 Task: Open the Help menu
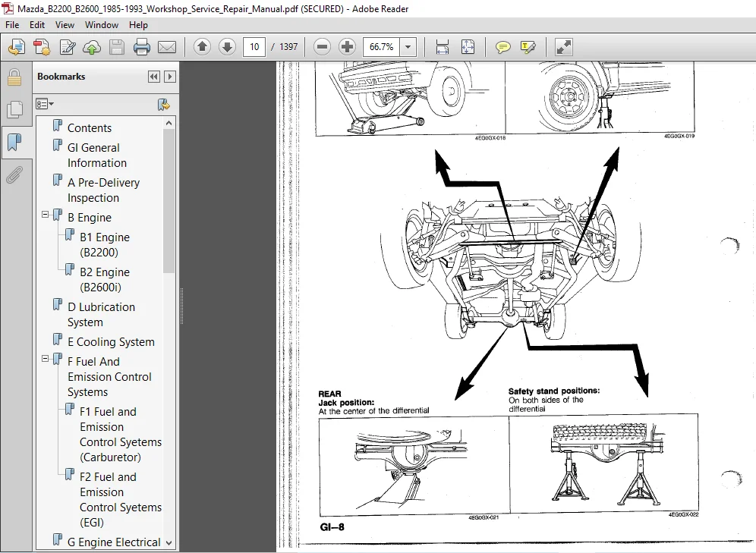coord(138,25)
